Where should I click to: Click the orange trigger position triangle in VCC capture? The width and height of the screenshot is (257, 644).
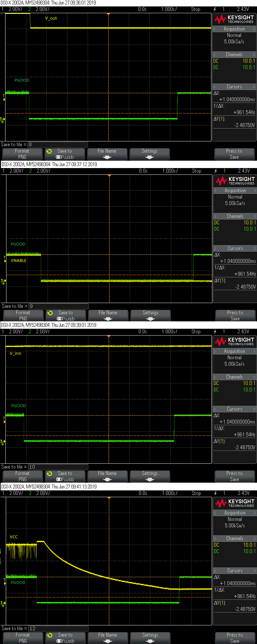coord(109,498)
